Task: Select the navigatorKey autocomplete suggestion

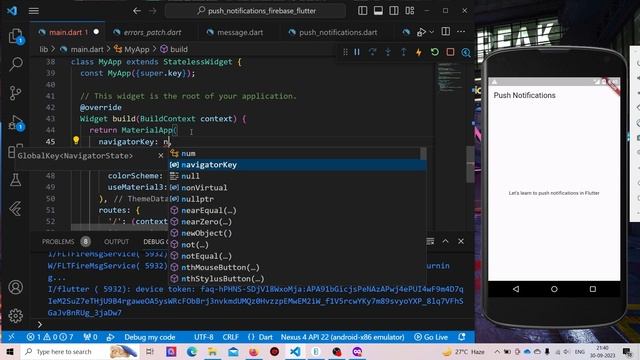Action: [298, 165]
